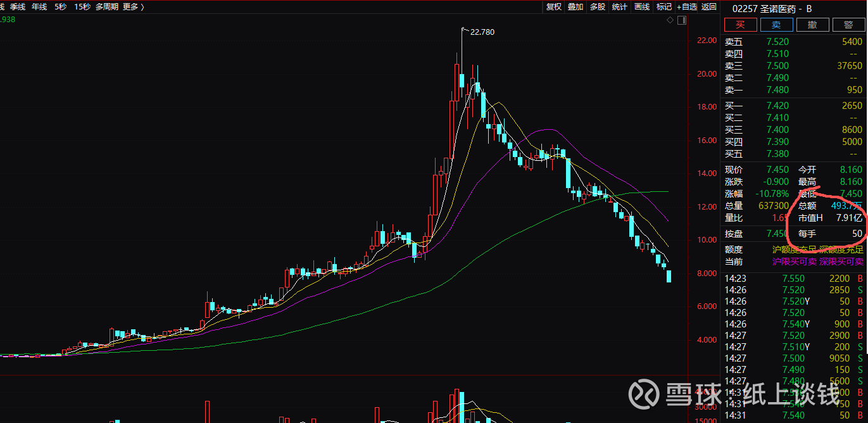
Task: Click the 返回 back button
Action: pyautogui.click(x=709, y=7)
